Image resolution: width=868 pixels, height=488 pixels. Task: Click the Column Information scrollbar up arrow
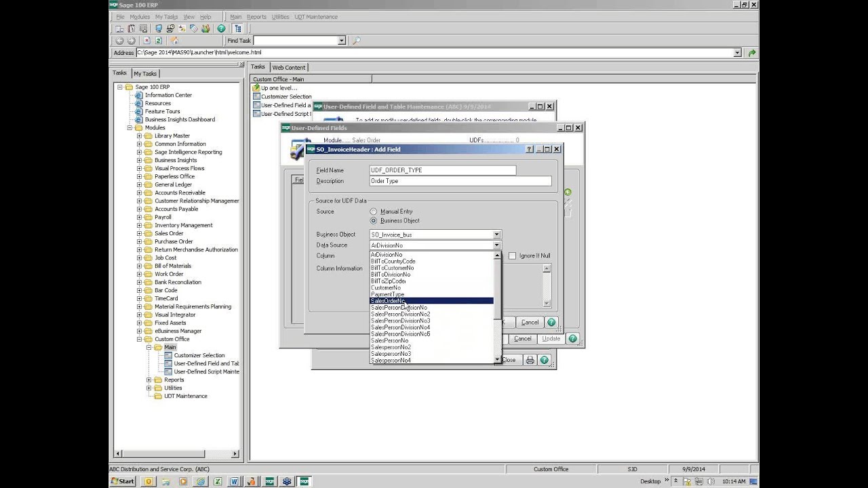(x=547, y=268)
